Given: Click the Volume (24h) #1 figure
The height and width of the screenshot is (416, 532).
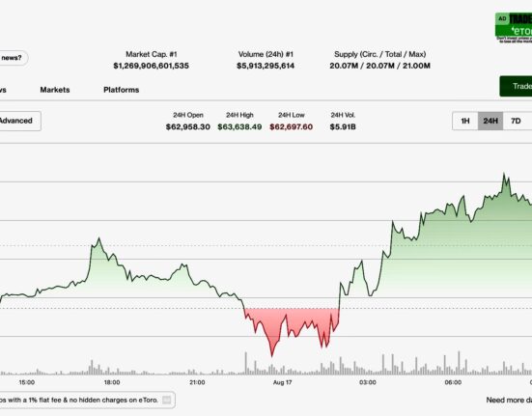Looking at the screenshot, I should 266,66.
